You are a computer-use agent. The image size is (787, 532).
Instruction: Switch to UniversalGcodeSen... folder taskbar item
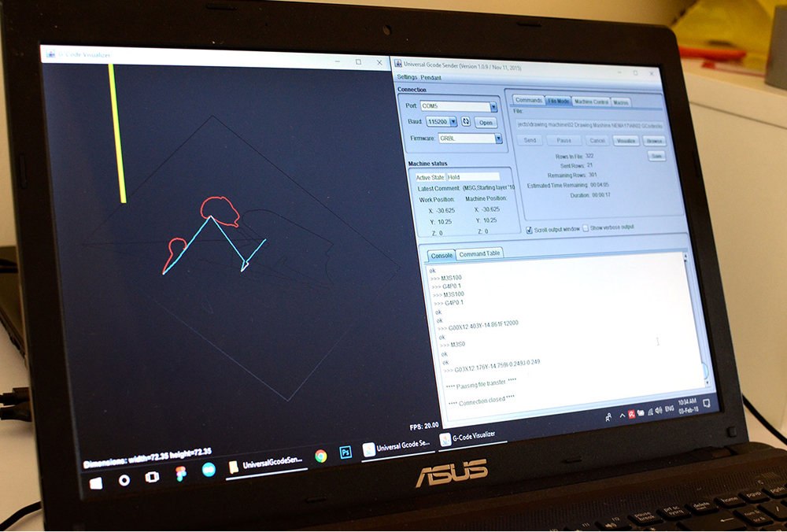point(267,464)
